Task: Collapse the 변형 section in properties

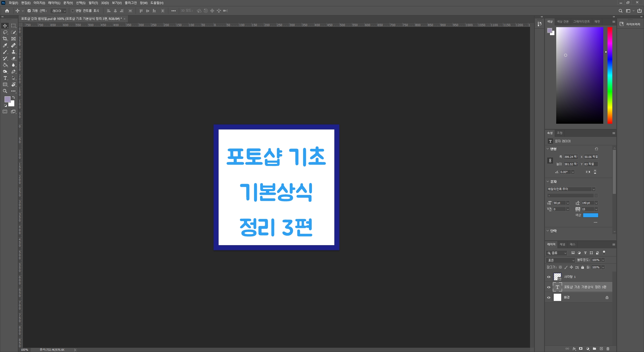Action: pyautogui.click(x=548, y=149)
